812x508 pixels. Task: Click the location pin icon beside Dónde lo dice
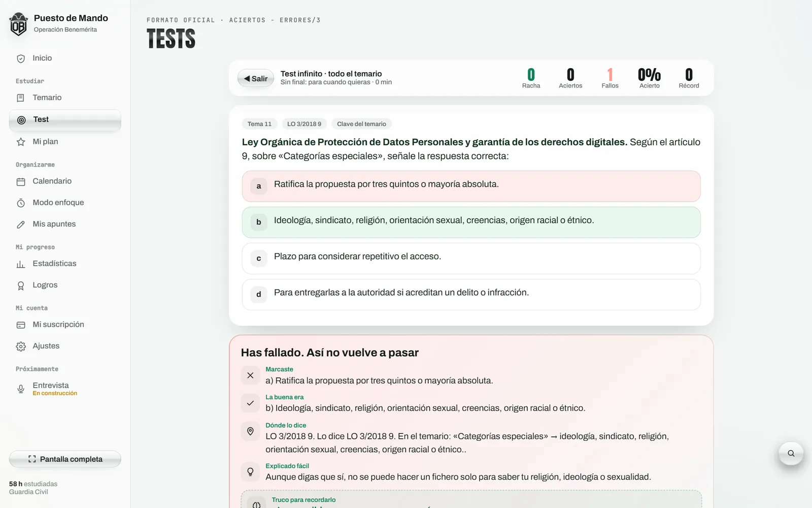click(x=250, y=431)
